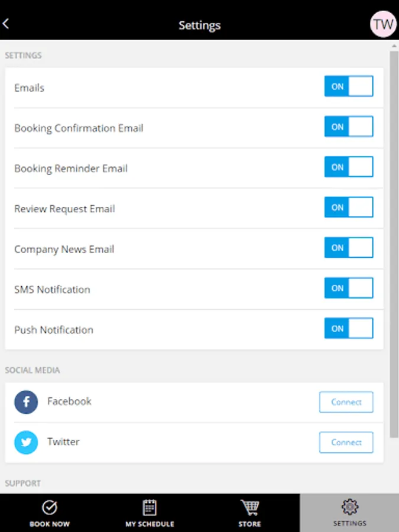Open the TW profile avatar
399x532 pixels.
(x=383, y=24)
